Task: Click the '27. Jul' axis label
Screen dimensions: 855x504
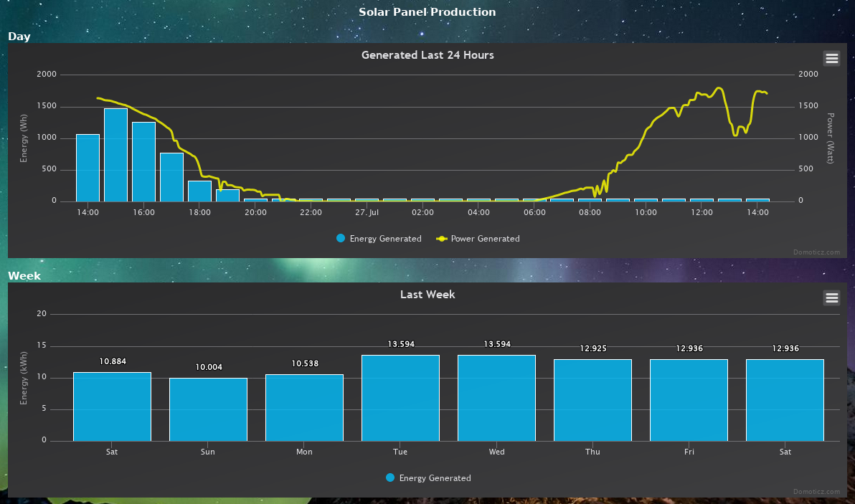Action: [x=367, y=212]
